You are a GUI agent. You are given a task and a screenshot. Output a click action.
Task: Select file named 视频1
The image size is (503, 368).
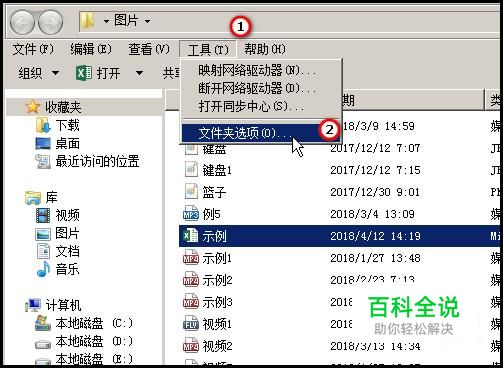[x=217, y=324]
